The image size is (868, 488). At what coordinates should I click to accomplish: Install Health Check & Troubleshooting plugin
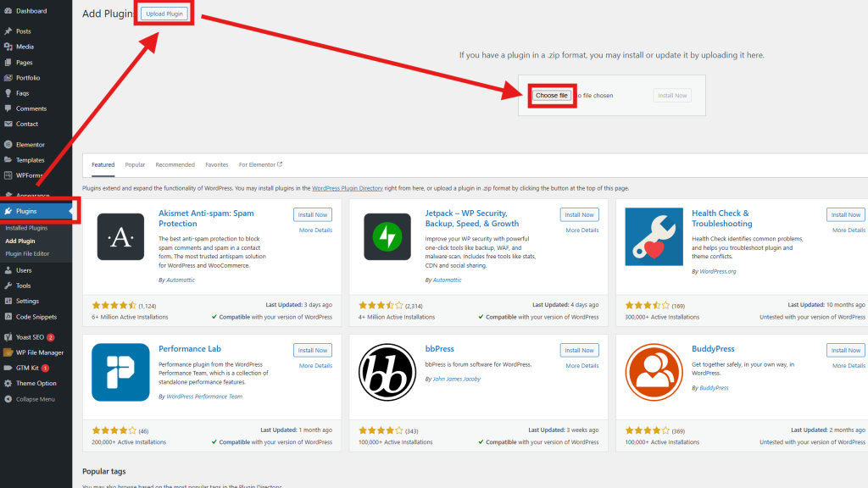846,214
